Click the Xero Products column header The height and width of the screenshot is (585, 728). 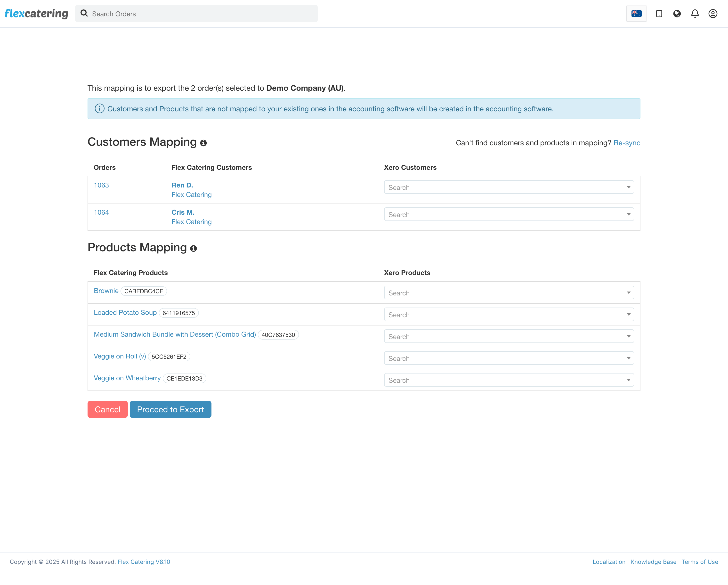pyautogui.click(x=407, y=273)
